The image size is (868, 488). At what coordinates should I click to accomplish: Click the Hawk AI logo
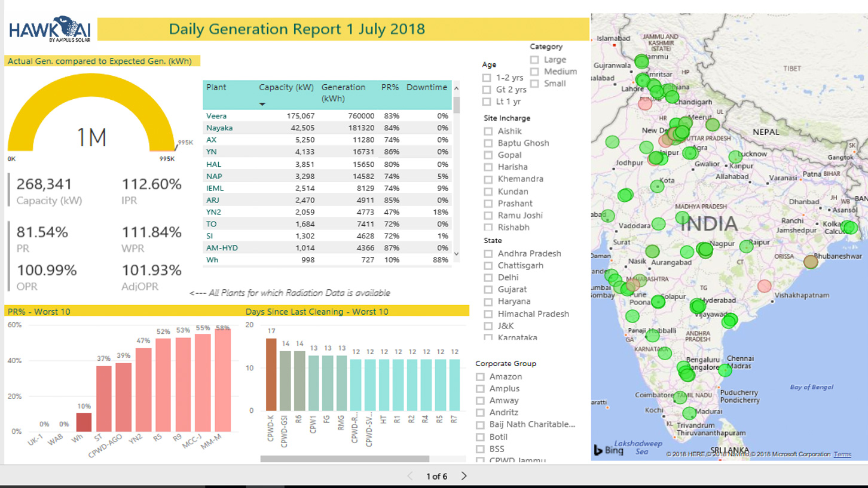(x=50, y=29)
